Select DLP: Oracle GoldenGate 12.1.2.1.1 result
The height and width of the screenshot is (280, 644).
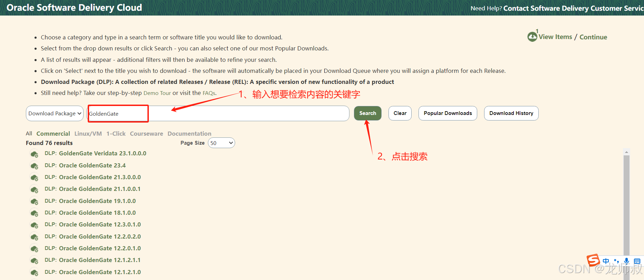pos(93,260)
